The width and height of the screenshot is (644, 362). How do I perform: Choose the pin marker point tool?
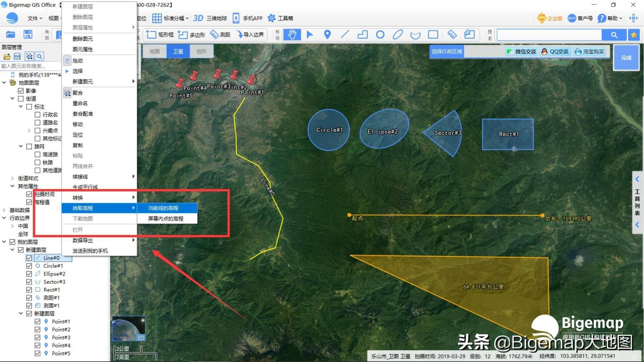tap(327, 35)
